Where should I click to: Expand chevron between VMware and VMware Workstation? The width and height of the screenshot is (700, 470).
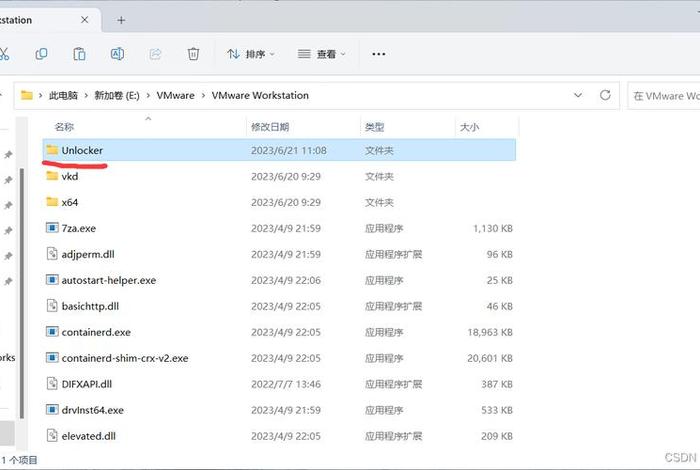pyautogui.click(x=203, y=96)
